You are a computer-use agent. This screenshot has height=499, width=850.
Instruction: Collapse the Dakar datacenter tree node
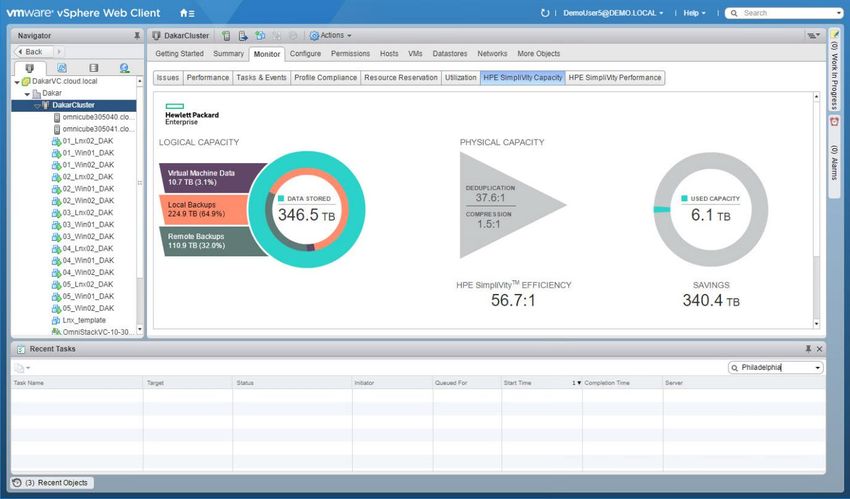(x=27, y=94)
